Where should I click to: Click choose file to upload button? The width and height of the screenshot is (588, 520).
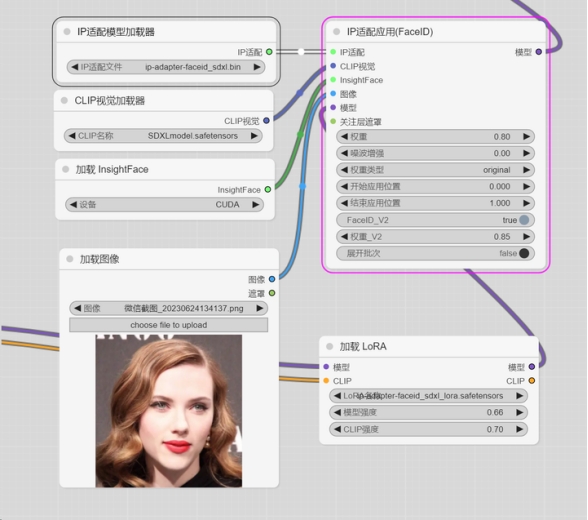pos(168,325)
